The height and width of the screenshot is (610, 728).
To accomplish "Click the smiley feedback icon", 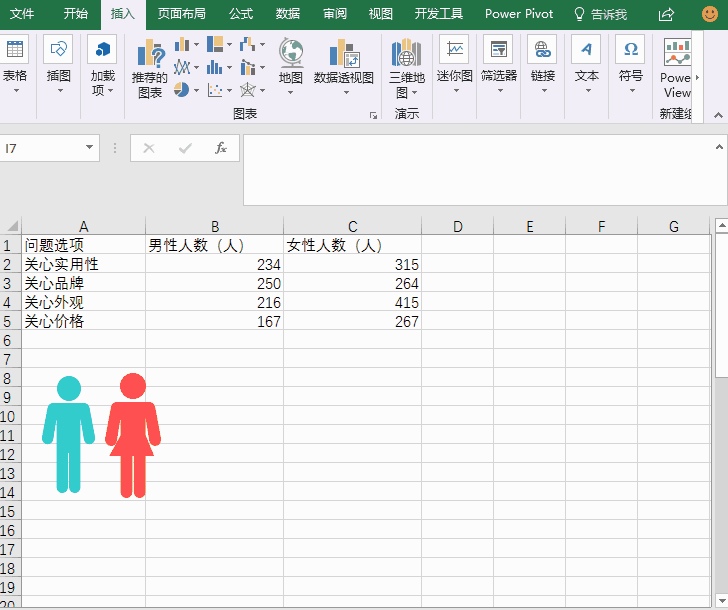I will (x=709, y=14).
